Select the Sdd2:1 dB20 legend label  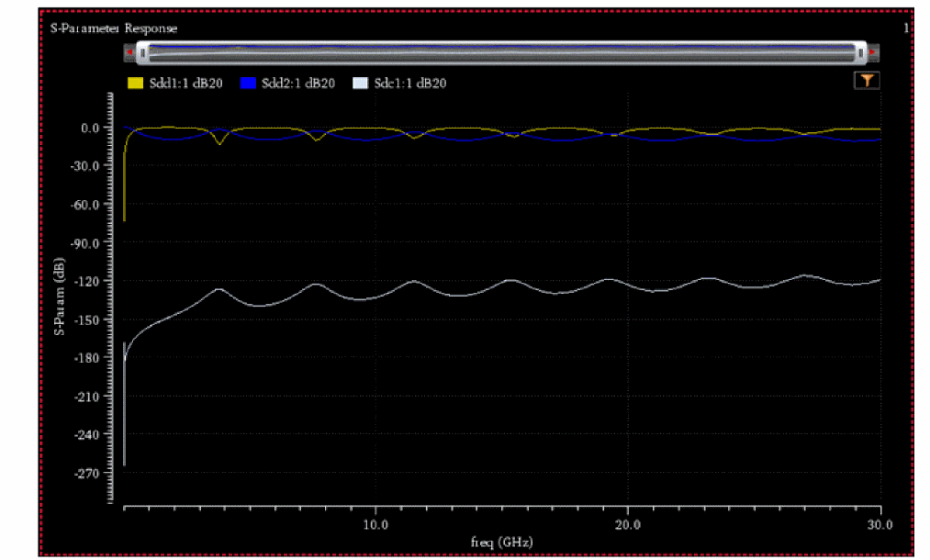298,84
